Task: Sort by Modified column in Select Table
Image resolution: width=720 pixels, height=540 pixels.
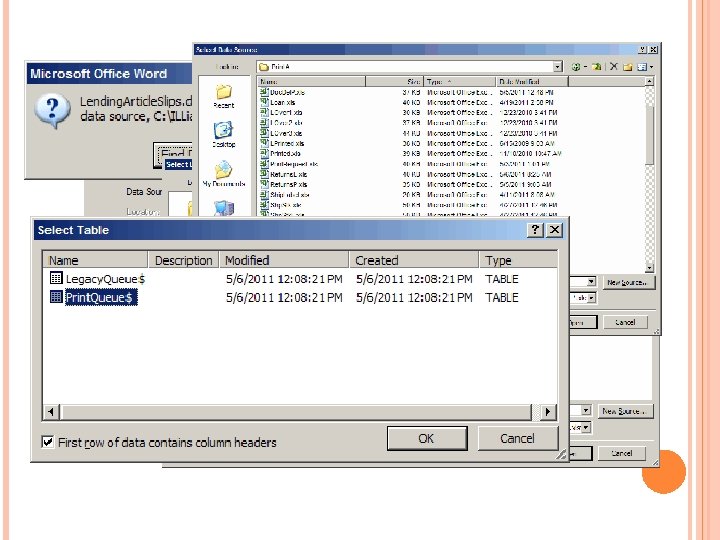Action: point(284,260)
